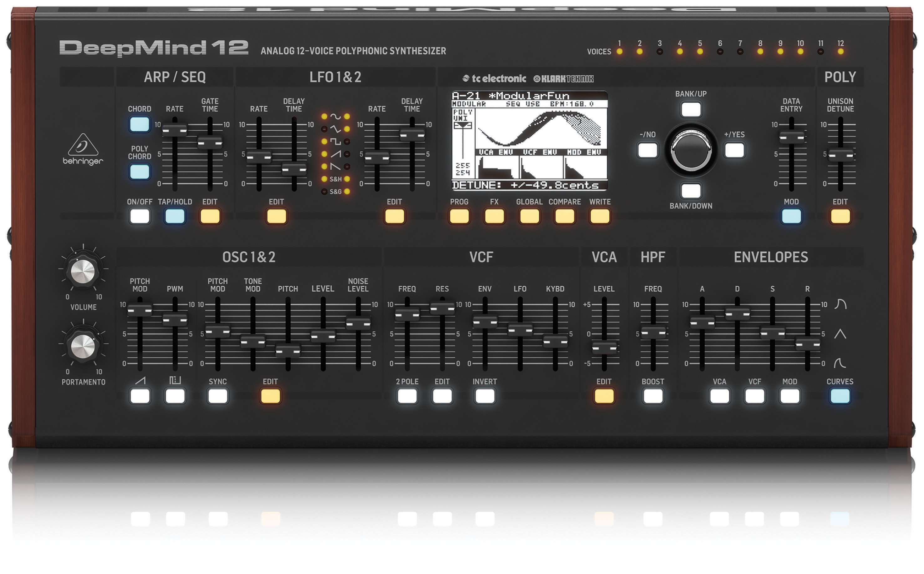The height and width of the screenshot is (574, 924).
Task: Click the Behringer logo
Action: coord(83,149)
